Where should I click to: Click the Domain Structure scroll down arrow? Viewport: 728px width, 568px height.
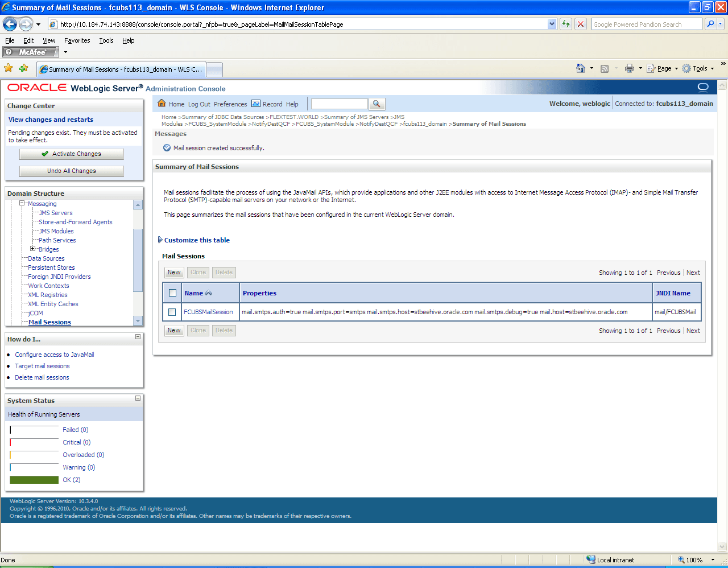click(x=138, y=321)
